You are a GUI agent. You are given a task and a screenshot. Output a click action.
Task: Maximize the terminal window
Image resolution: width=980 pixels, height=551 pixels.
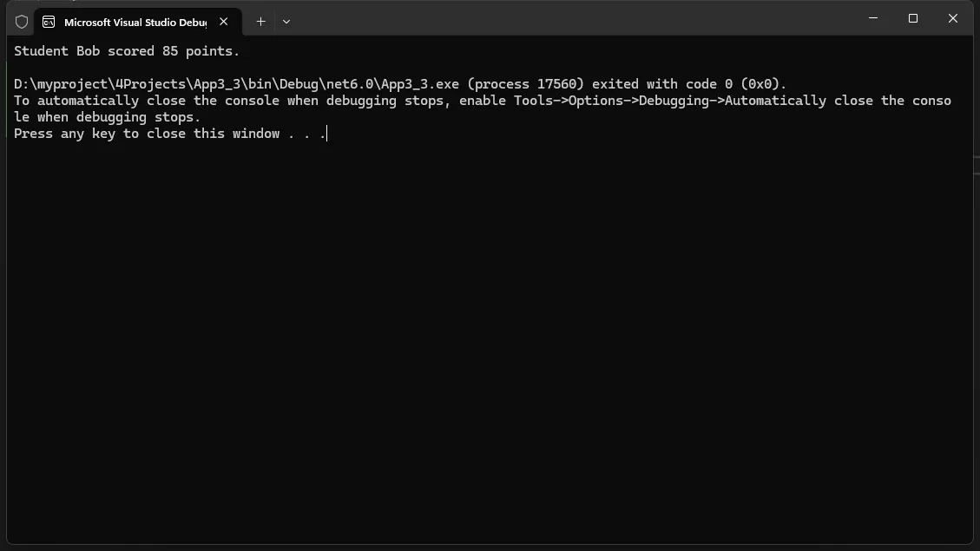point(913,18)
